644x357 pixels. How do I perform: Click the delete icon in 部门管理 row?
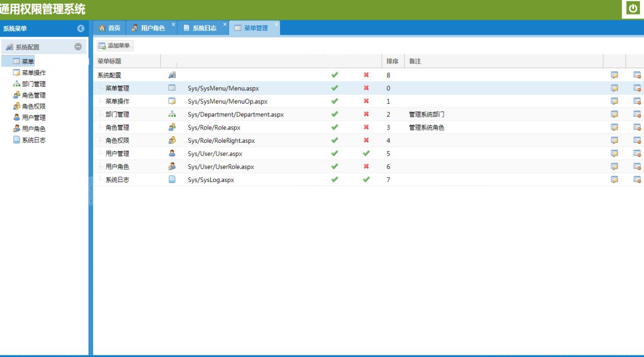637,114
